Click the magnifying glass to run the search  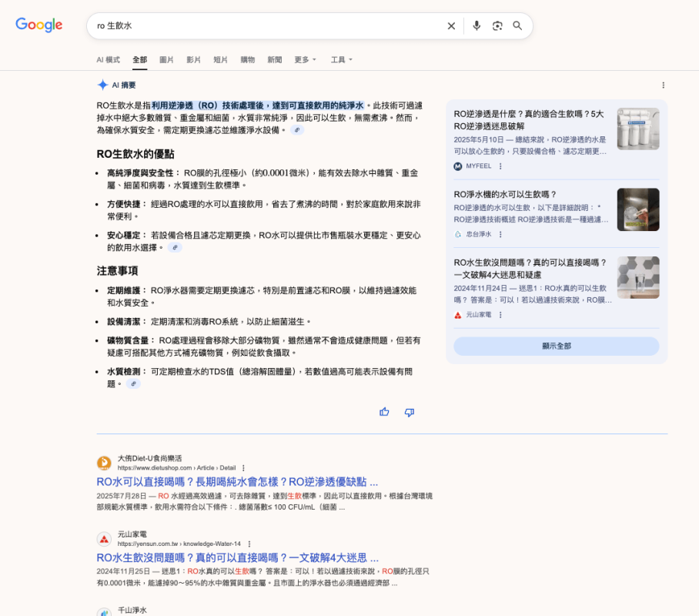pyautogui.click(x=517, y=25)
